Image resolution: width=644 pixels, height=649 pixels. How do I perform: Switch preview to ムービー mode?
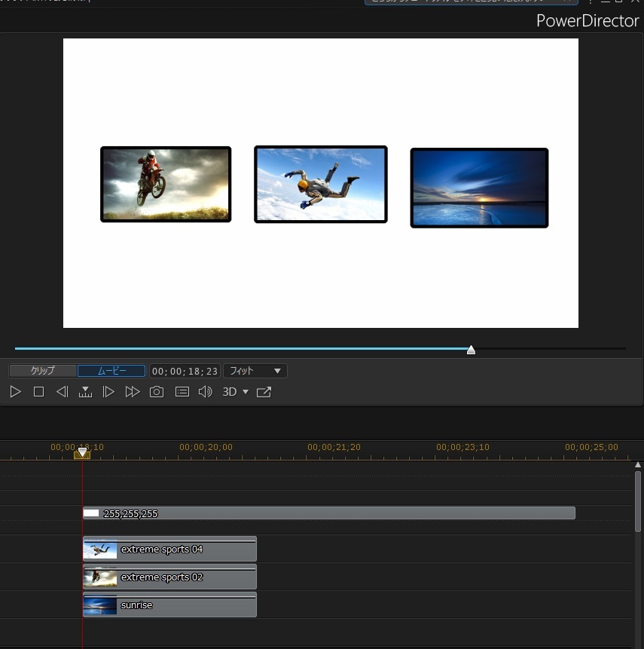coord(111,370)
